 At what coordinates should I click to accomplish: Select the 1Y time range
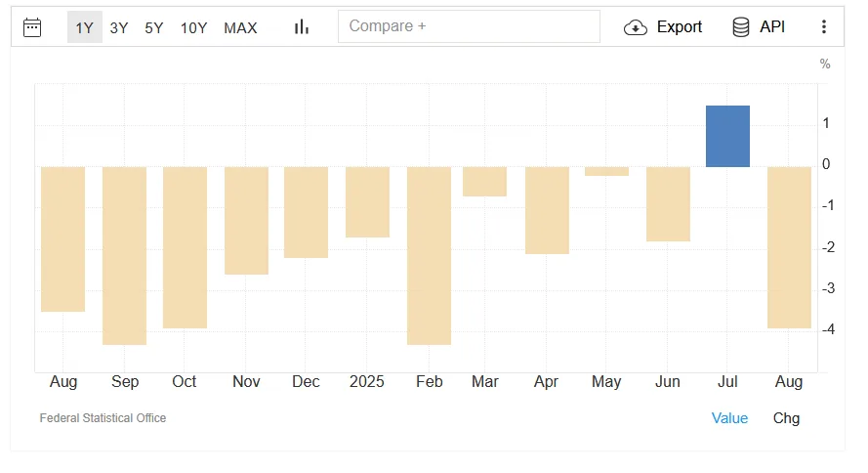(85, 27)
